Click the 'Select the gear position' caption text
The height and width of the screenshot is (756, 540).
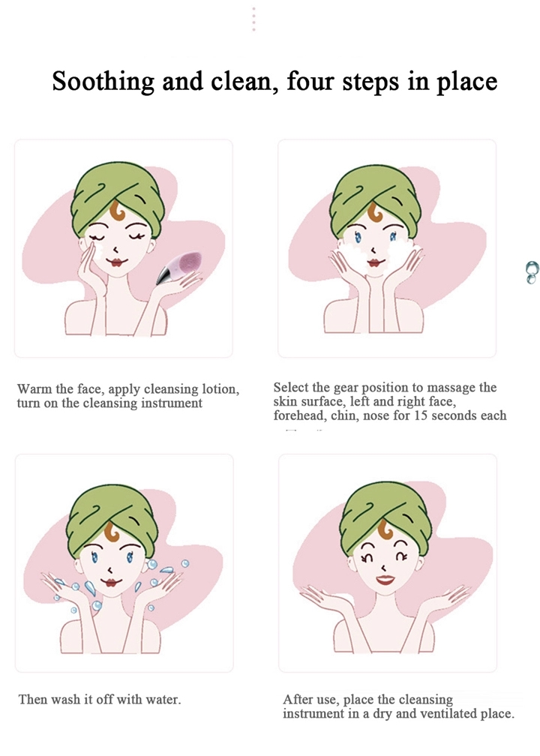pyautogui.click(x=389, y=401)
